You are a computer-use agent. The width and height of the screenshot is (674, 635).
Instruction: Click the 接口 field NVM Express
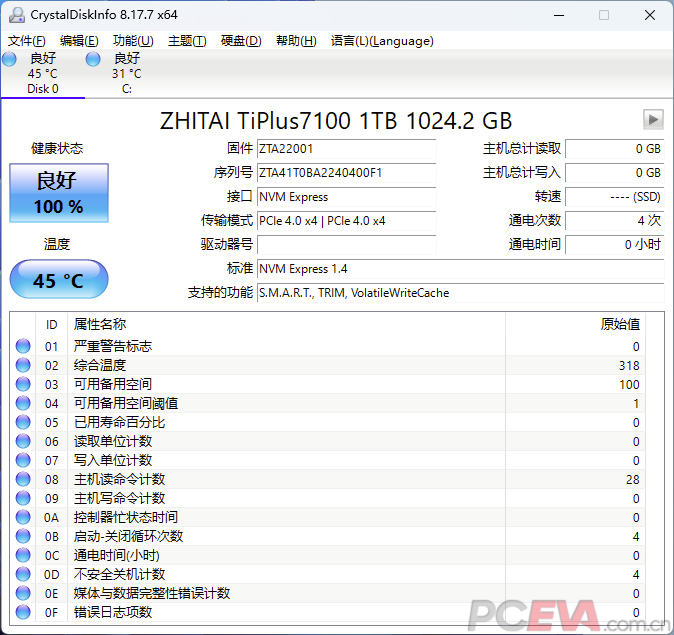pos(346,197)
